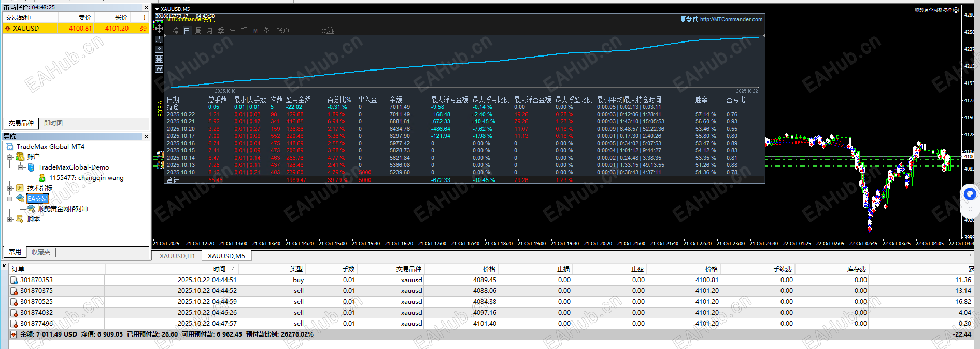Click EA smiley face icon on chart
Viewport: 980px width, 349px height.
pos(956,9)
